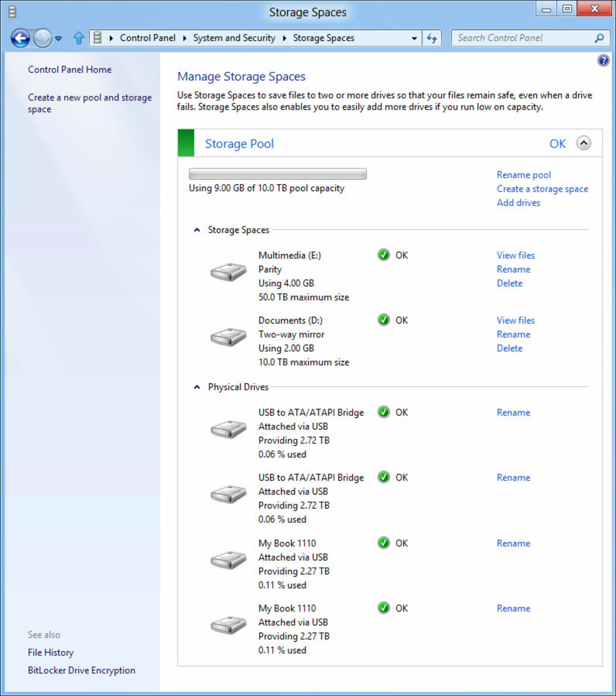Screen dimensions: 616x696
Task: Open the address bar dropdown arrow
Action: point(414,38)
